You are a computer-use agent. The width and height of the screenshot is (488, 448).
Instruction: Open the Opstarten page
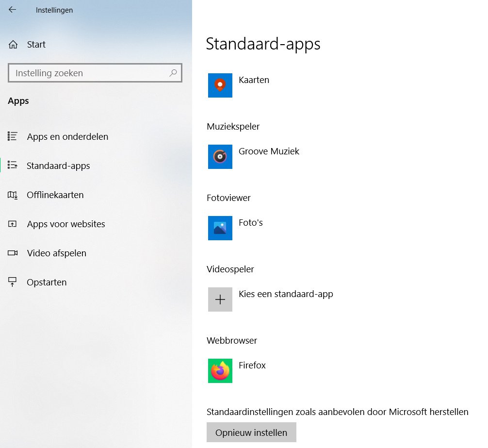(47, 282)
